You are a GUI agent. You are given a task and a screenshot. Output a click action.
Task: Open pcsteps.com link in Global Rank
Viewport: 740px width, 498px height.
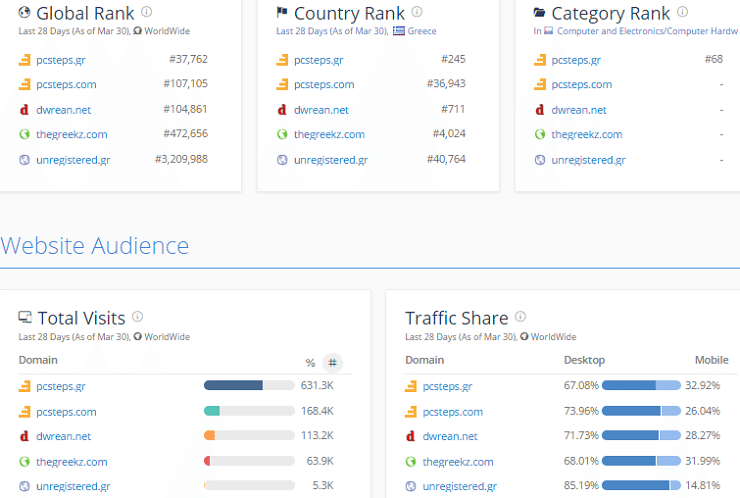(x=66, y=84)
